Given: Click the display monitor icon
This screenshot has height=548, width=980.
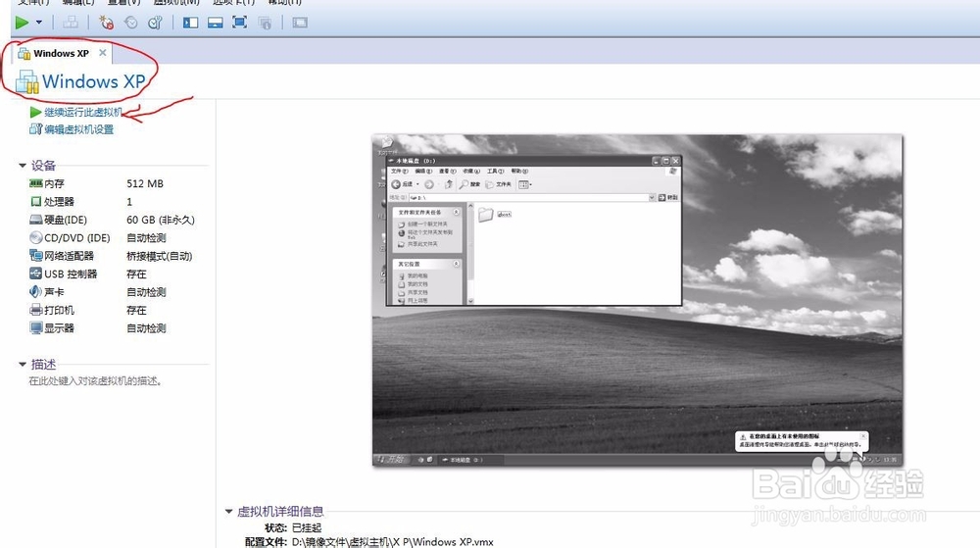Looking at the screenshot, I should [x=35, y=328].
